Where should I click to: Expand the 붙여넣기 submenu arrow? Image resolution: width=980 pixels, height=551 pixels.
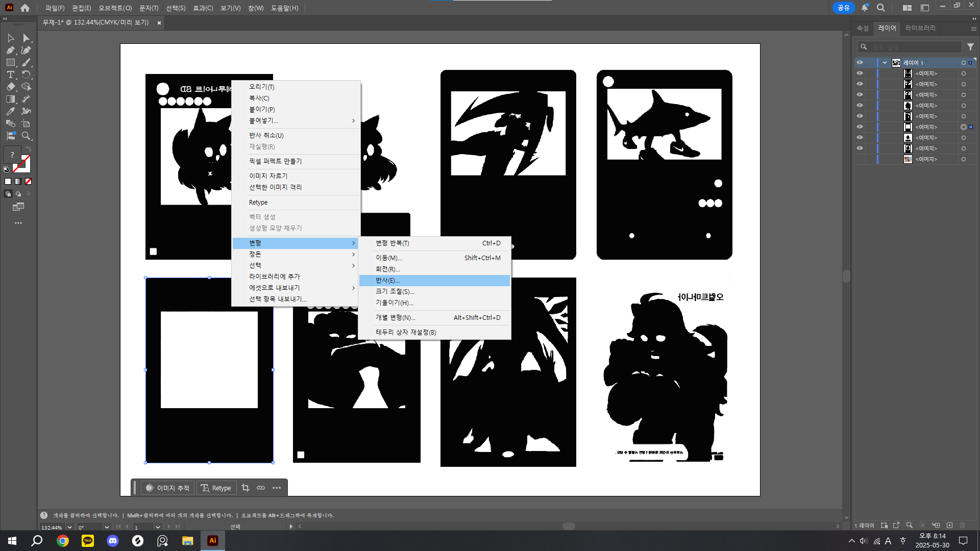pyautogui.click(x=353, y=121)
